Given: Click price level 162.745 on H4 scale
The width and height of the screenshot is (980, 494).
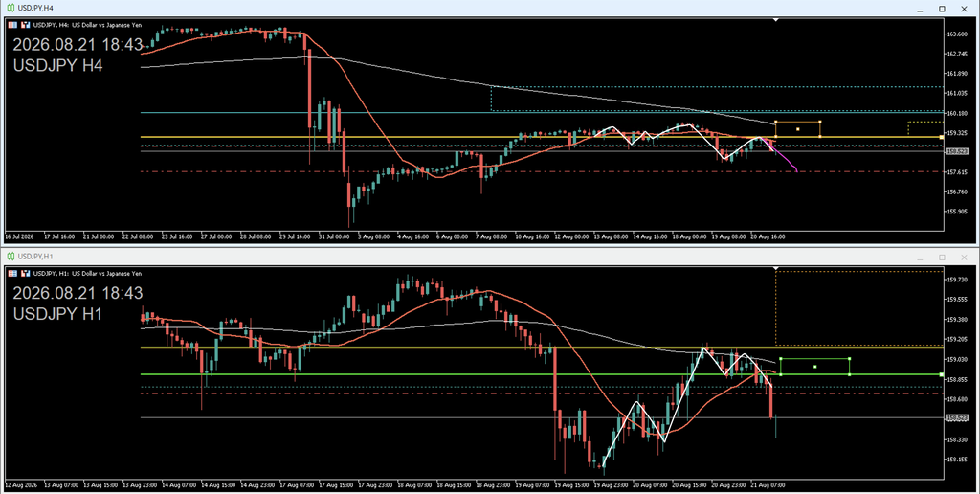Looking at the screenshot, I should tap(957, 54).
